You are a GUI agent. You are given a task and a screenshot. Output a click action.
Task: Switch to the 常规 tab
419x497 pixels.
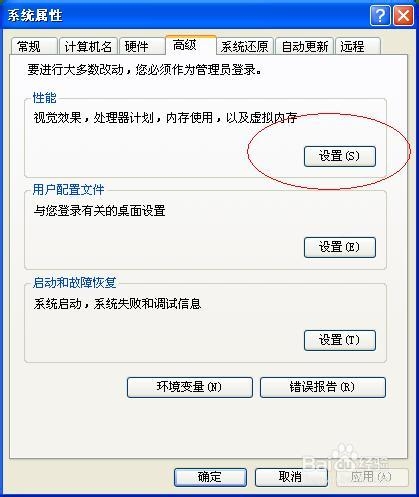34,46
